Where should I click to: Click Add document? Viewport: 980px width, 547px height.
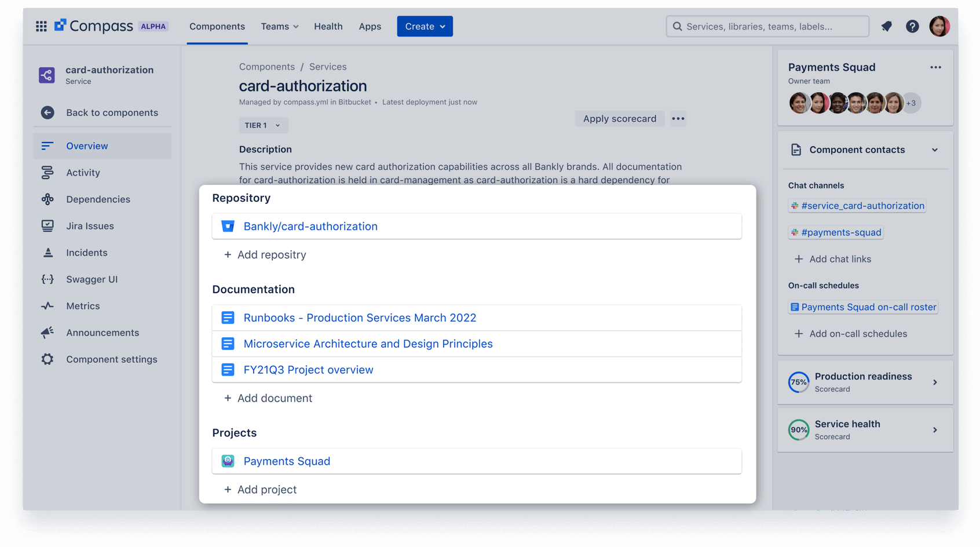268,398
